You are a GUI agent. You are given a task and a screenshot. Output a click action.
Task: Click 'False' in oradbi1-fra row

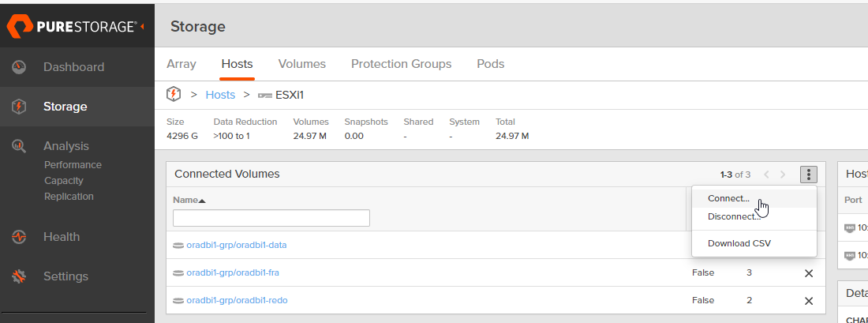[703, 272]
